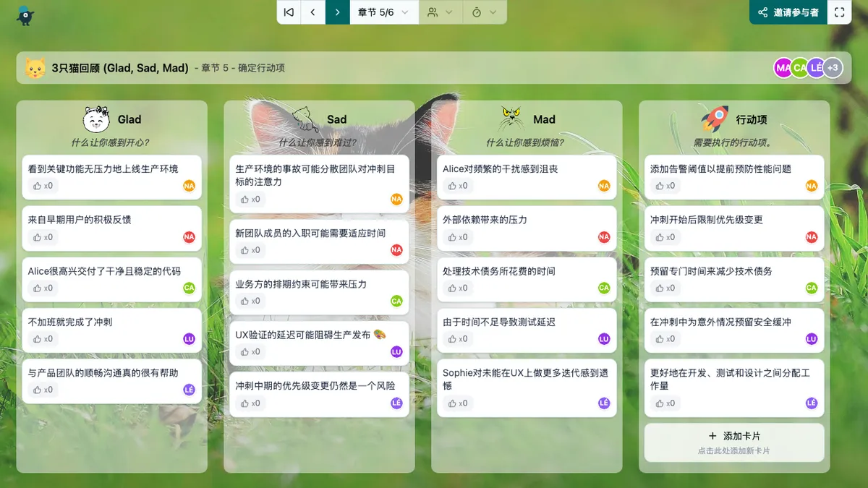Viewport: 868px width, 488px height.
Task: Jump to first chapter button
Action: point(289,12)
